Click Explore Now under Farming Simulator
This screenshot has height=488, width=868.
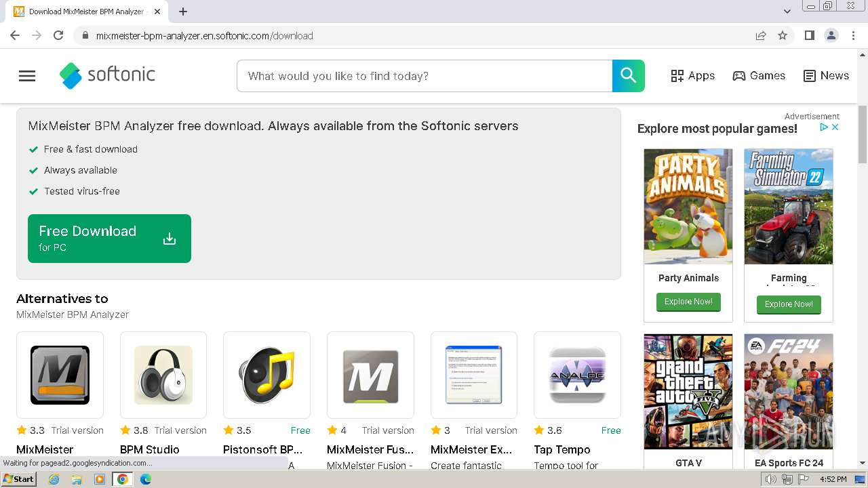click(789, 304)
